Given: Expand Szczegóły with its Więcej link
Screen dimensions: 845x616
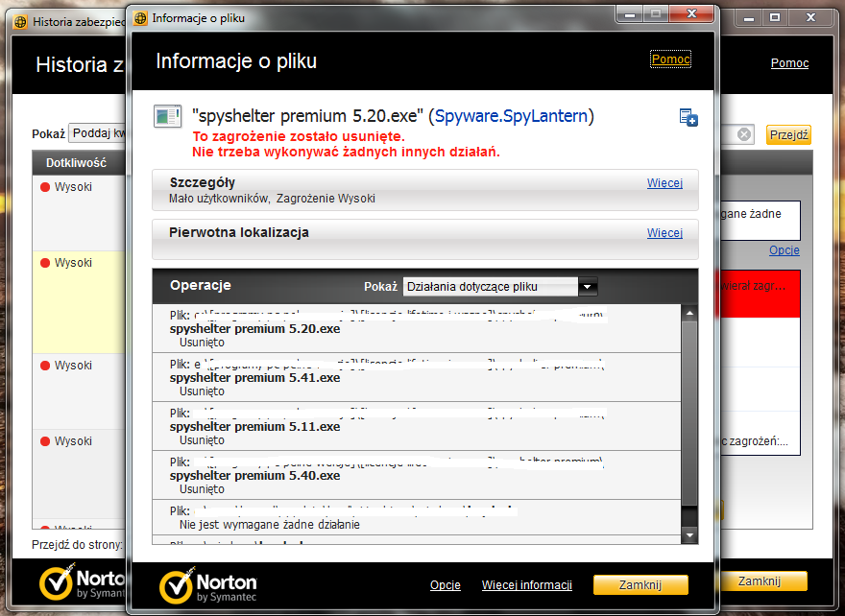Looking at the screenshot, I should click(664, 183).
